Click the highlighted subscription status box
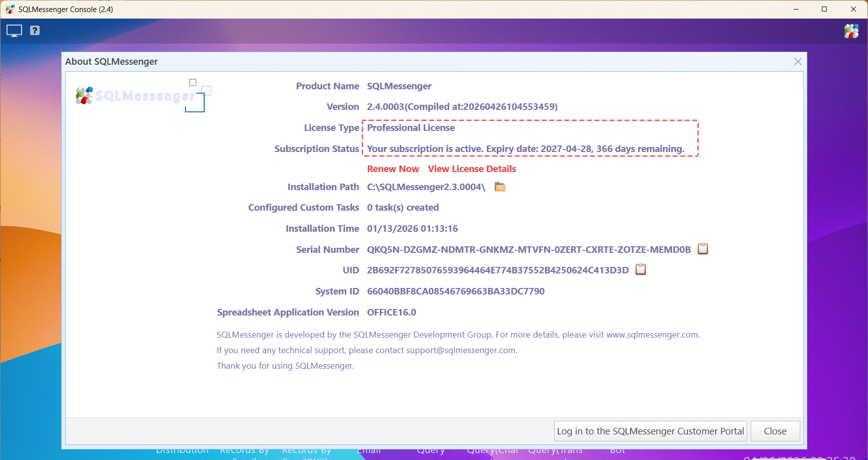 point(531,138)
